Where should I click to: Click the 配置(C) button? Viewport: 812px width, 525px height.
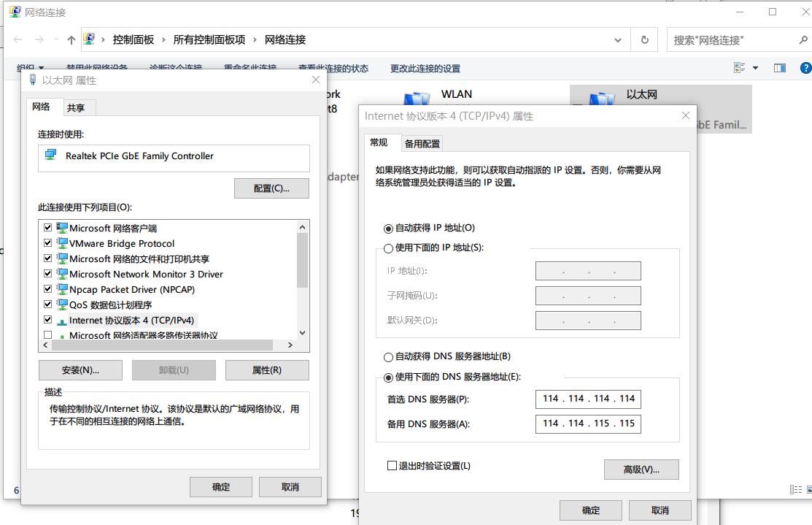click(x=271, y=188)
